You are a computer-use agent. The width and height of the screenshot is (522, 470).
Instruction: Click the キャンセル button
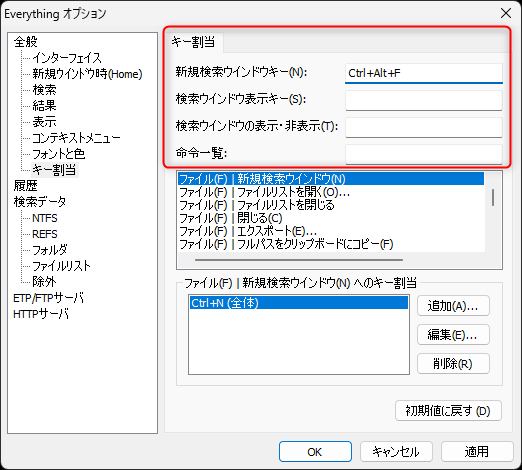[396, 452]
